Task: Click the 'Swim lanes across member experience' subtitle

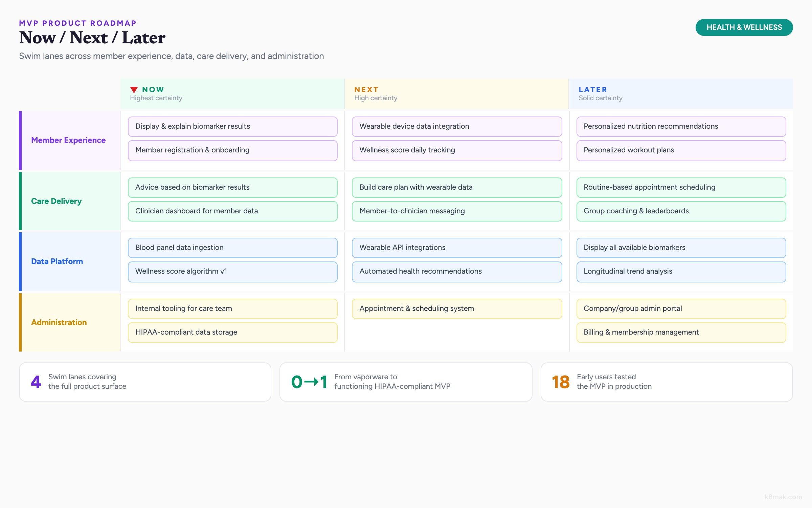Action: click(172, 56)
